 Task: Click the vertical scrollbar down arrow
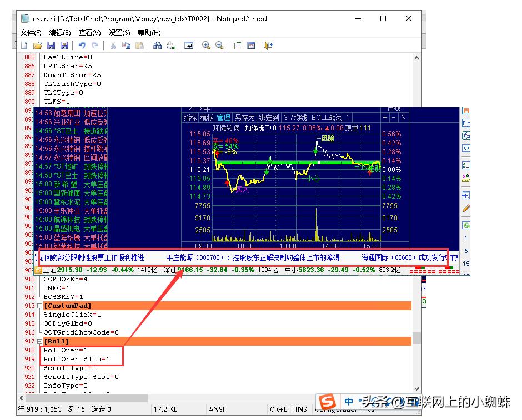tap(417, 389)
